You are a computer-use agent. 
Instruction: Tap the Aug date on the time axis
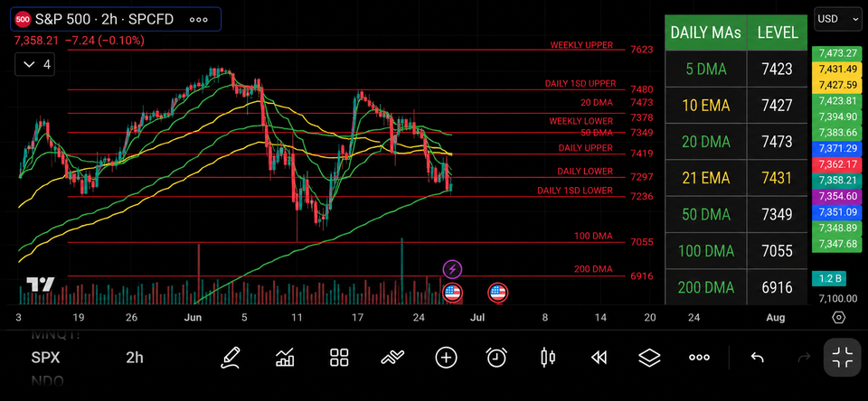(x=776, y=318)
